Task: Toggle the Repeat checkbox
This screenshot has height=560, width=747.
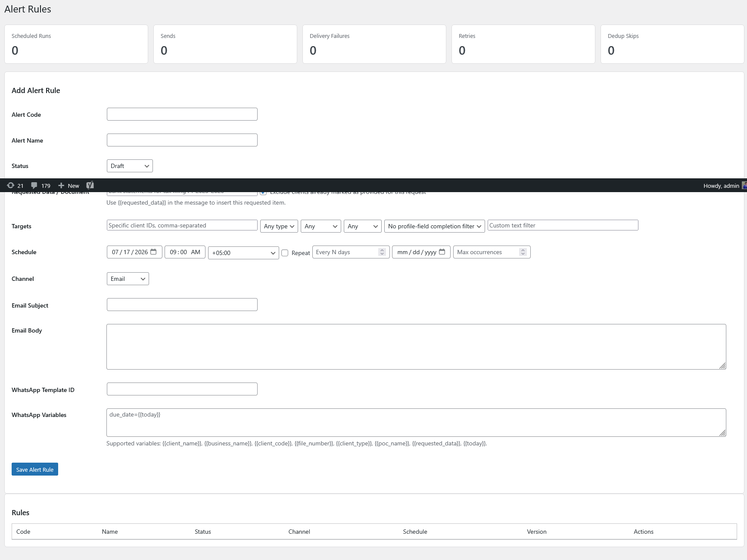Action: pyautogui.click(x=285, y=253)
